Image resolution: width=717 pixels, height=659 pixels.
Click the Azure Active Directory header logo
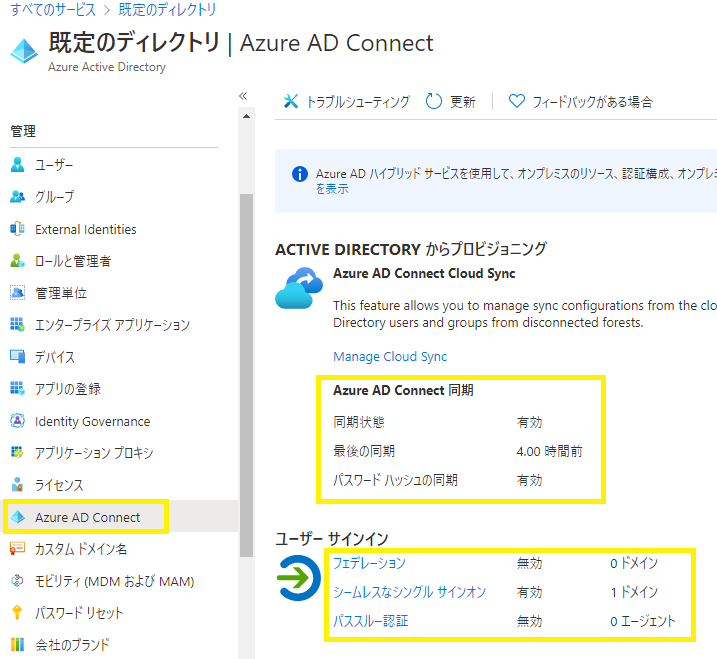coord(24,51)
